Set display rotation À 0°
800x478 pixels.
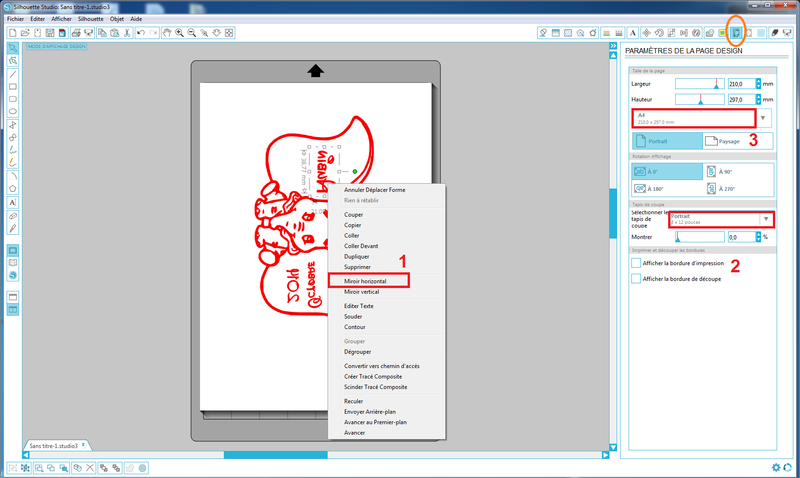point(667,172)
